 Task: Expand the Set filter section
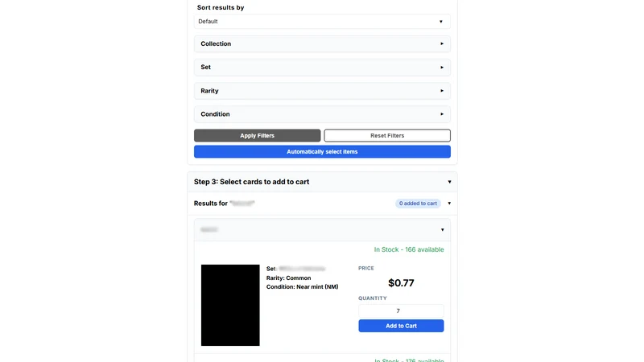(x=322, y=67)
